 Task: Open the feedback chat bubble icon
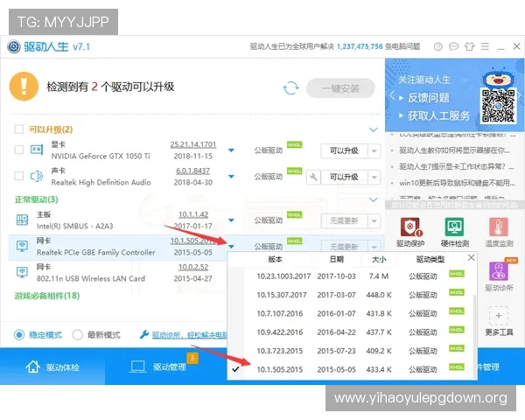click(x=453, y=46)
